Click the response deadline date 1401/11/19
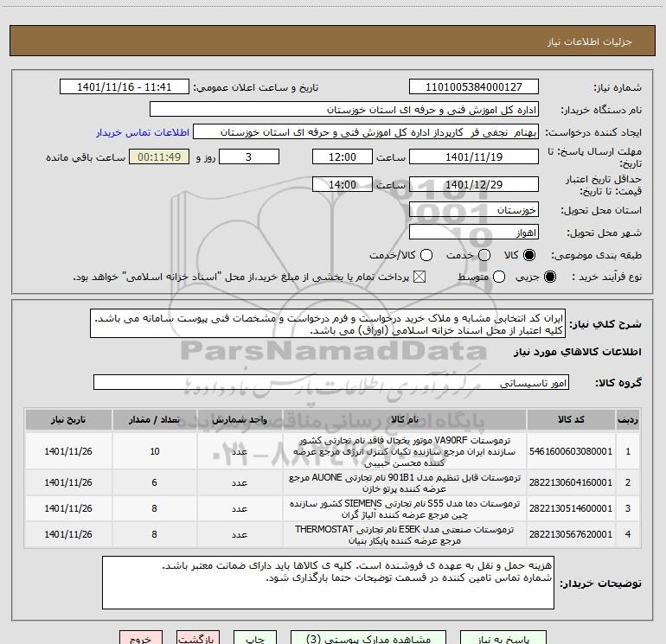Image resolution: width=666 pixels, height=644 pixels. click(474, 156)
